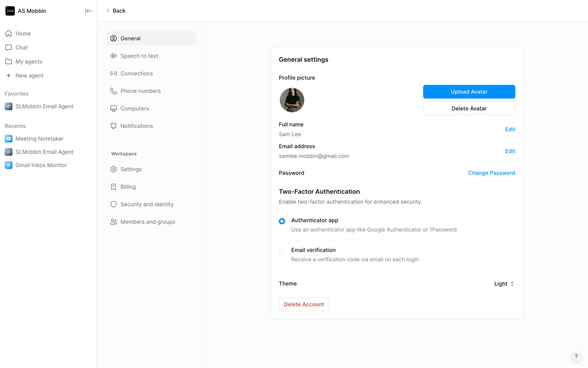Edit the Full name field

(510, 129)
